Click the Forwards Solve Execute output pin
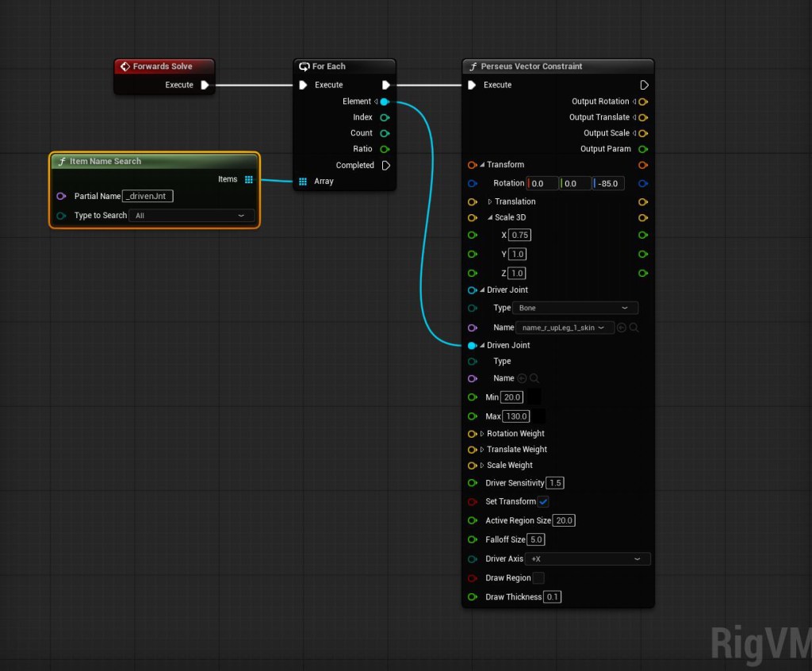The image size is (812, 671). point(205,85)
